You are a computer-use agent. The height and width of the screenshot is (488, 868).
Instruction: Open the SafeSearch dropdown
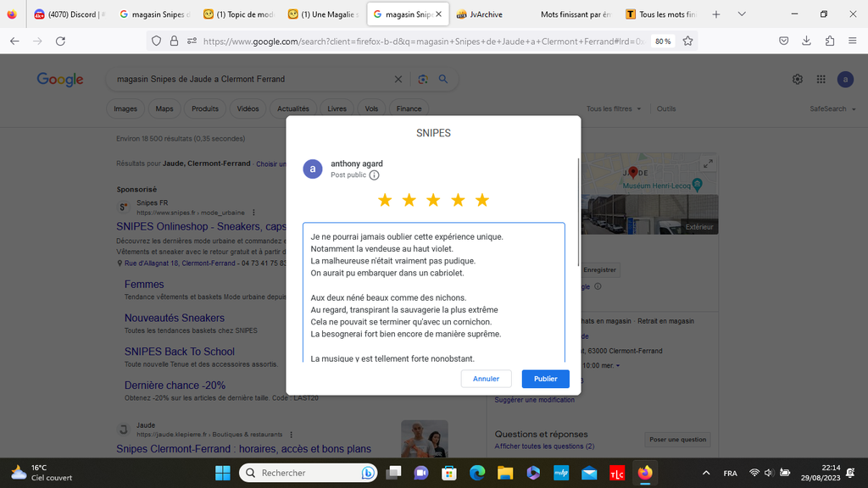click(x=831, y=108)
